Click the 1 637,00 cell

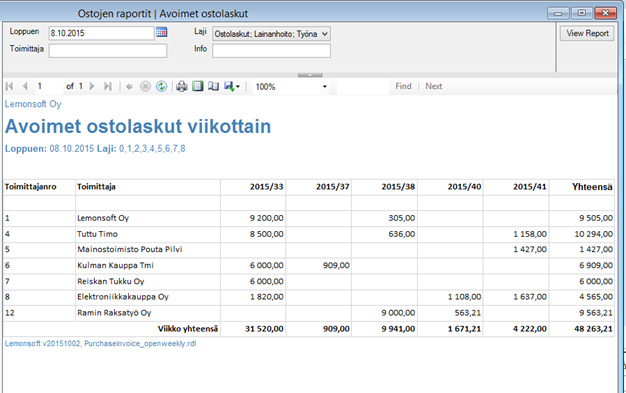click(530, 297)
